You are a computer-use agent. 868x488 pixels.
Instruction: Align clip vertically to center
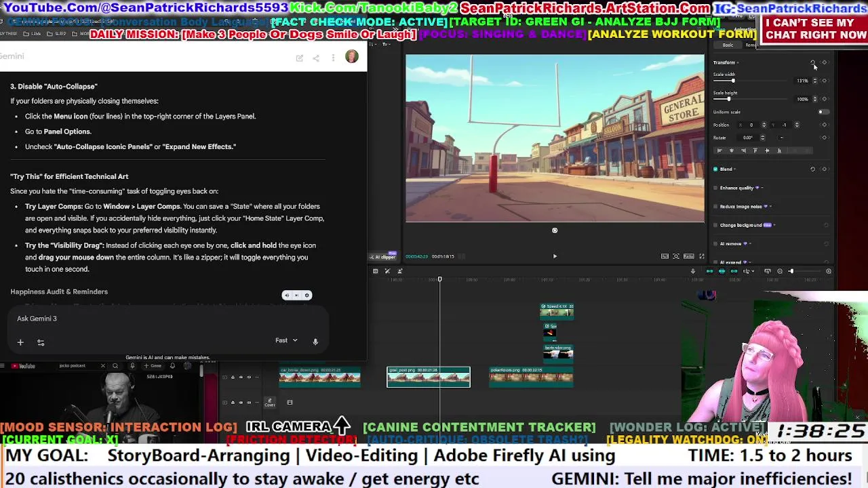pyautogui.click(x=767, y=150)
